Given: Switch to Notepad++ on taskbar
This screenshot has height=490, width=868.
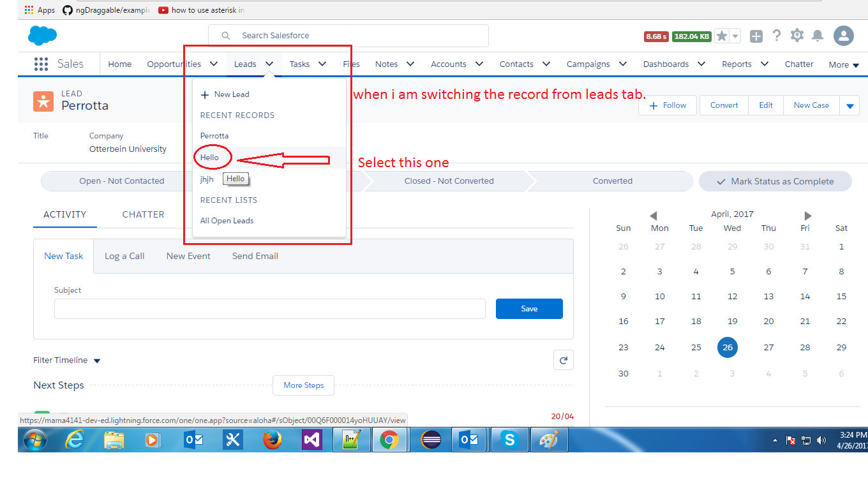Looking at the screenshot, I should click(x=351, y=440).
